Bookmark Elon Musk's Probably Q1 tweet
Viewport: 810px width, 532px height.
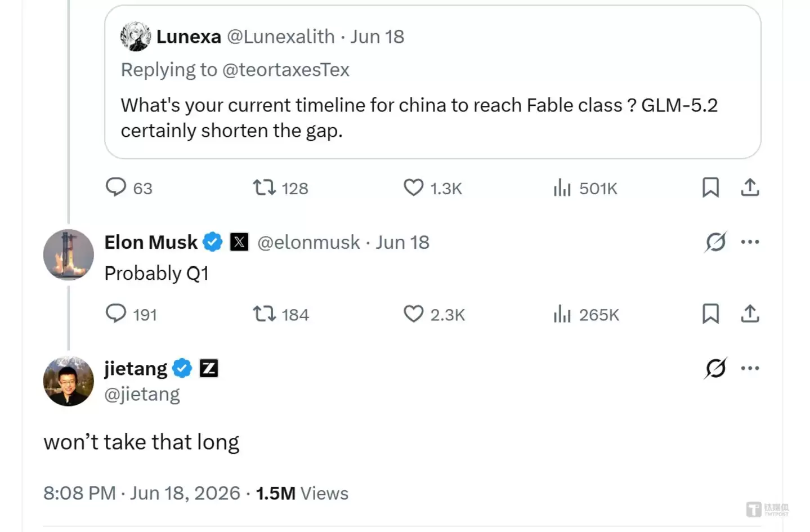point(710,314)
